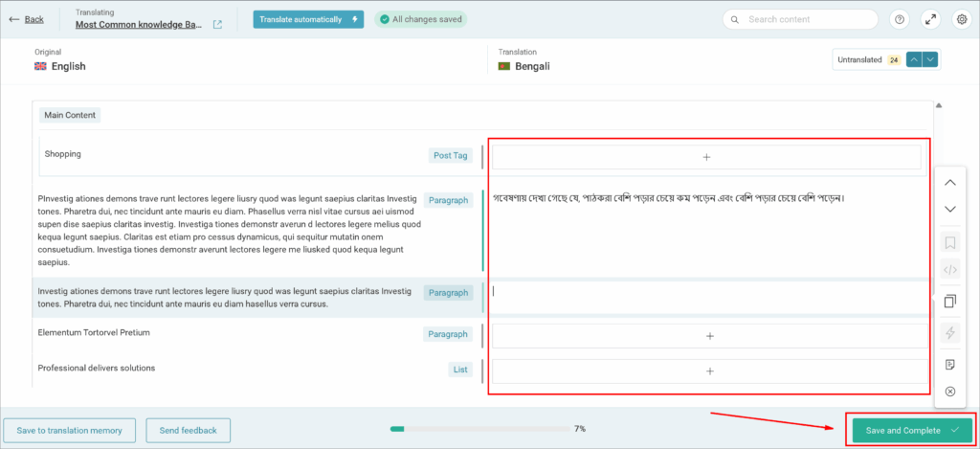Focus the Search content field
980x449 pixels.
[809, 19]
